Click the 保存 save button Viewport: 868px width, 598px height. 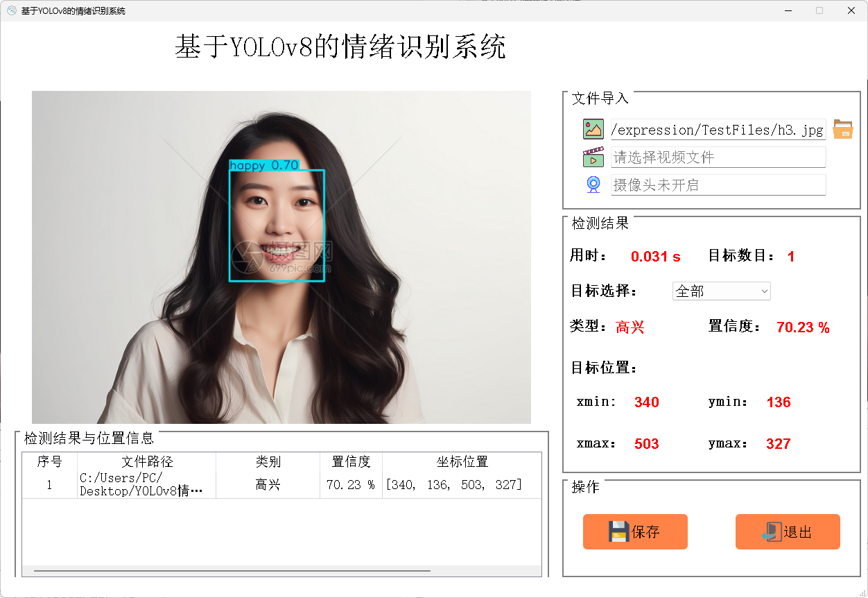coord(635,531)
